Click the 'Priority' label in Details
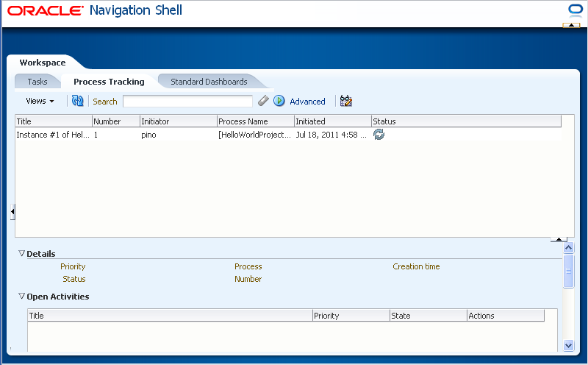This screenshot has height=365, width=588. [x=73, y=266]
